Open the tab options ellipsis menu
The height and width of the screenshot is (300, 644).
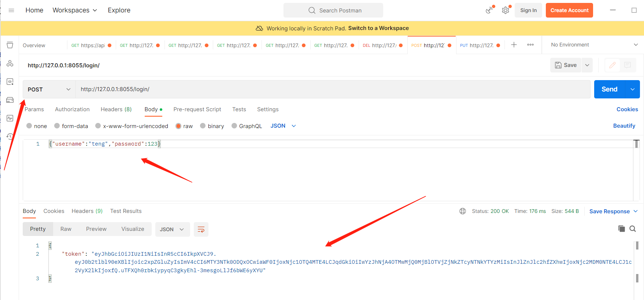tap(530, 45)
